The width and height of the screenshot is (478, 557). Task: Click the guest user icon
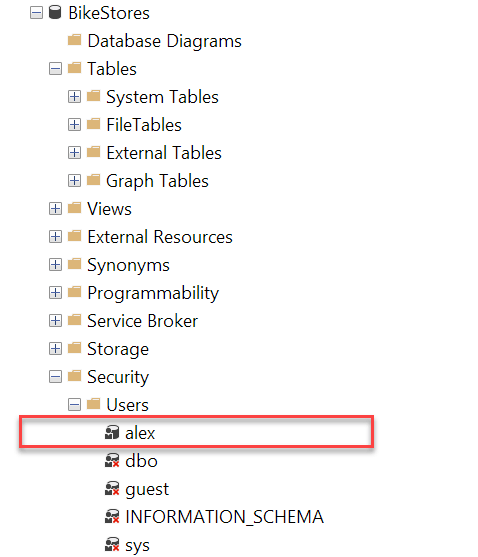pyautogui.click(x=112, y=488)
